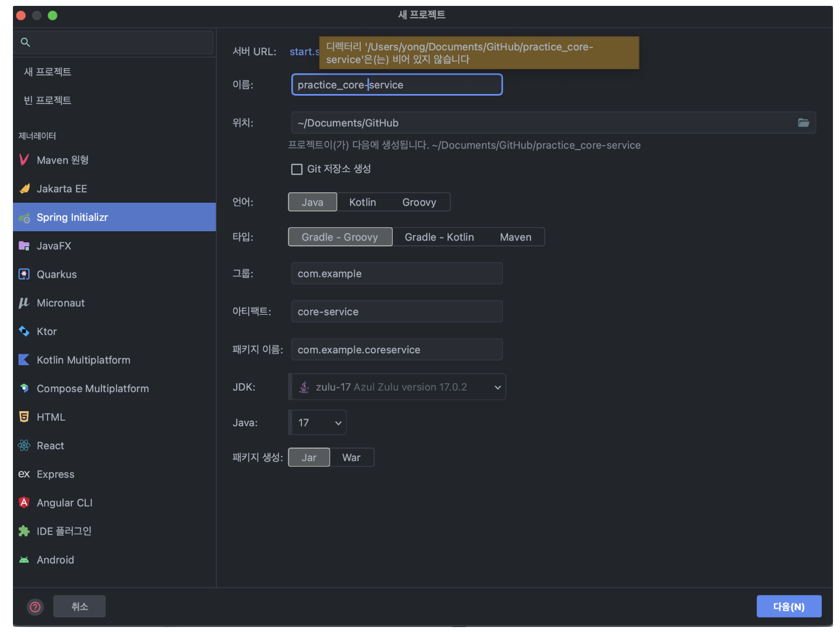Select the Ktor generator entry
Image resolution: width=840 pixels, height=637 pixels.
tap(115, 331)
